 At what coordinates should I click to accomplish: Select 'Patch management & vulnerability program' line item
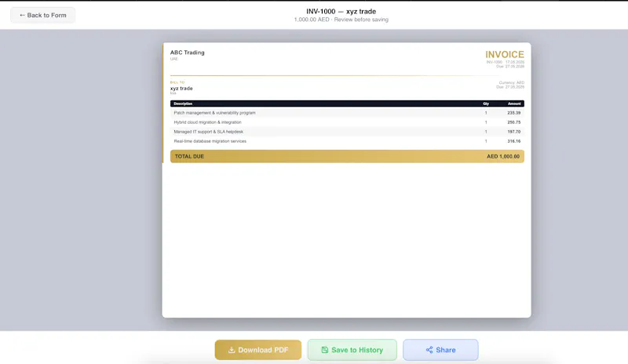pyautogui.click(x=214, y=113)
